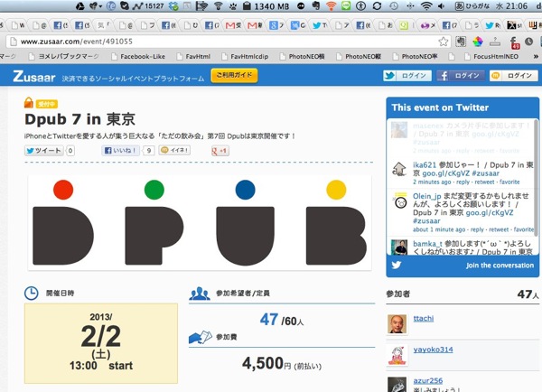The width and height of the screenshot is (542, 392).
Task: Click the volume speaker icon in menu bar
Action: (x=442, y=6)
